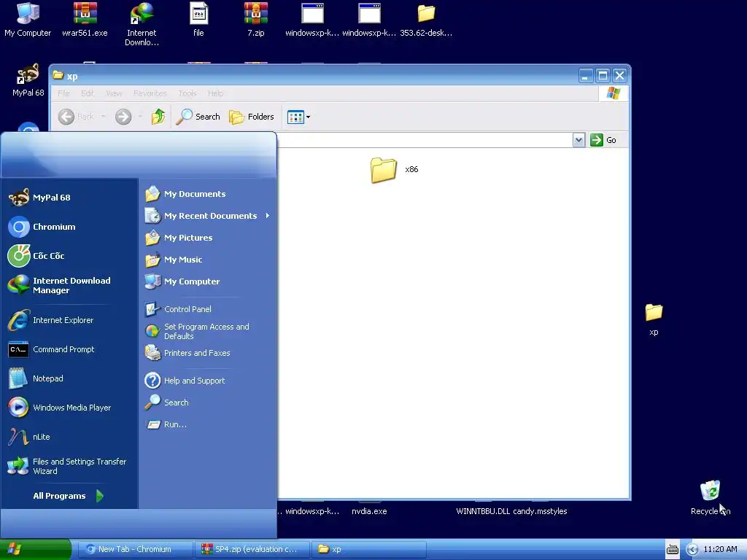Open the File menu in xp window

click(x=63, y=93)
